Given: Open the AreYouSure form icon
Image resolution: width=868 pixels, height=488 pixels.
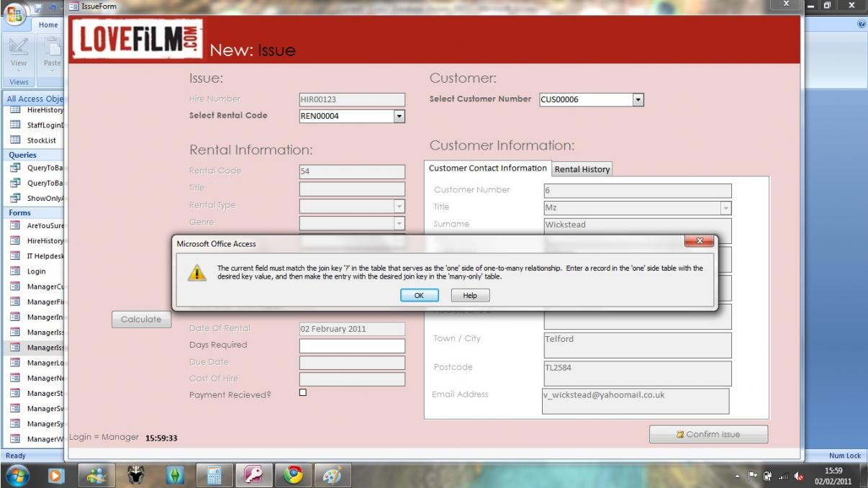Looking at the screenshot, I should pos(14,225).
